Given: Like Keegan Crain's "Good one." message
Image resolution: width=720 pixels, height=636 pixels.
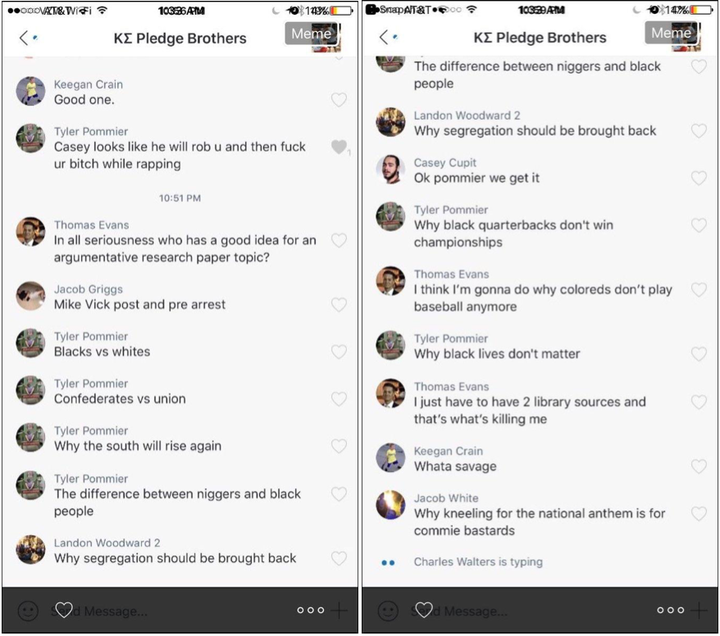Looking at the screenshot, I should [339, 100].
